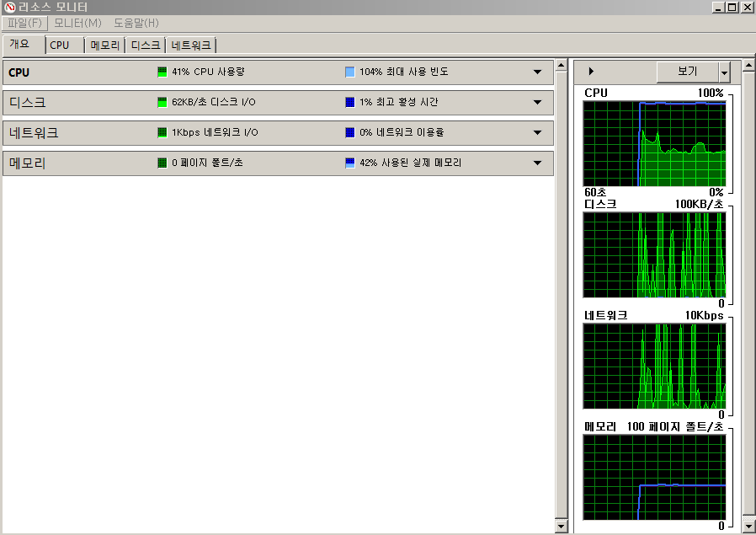
Task: Click the 1% 최고 활성 시간 text
Action: 399,102
